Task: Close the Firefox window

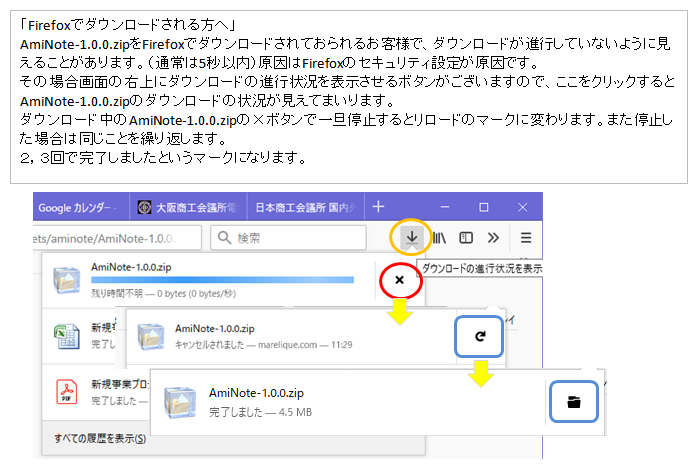Action: coord(522,207)
